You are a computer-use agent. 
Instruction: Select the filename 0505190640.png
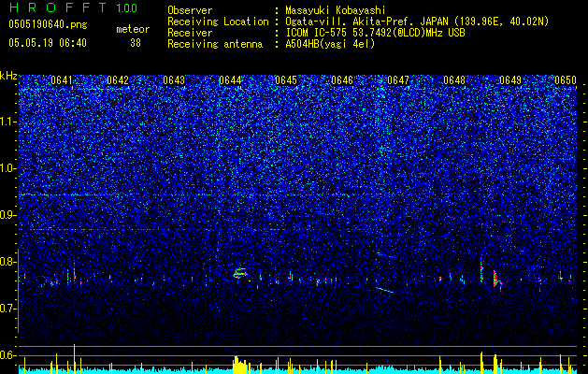click(48, 24)
